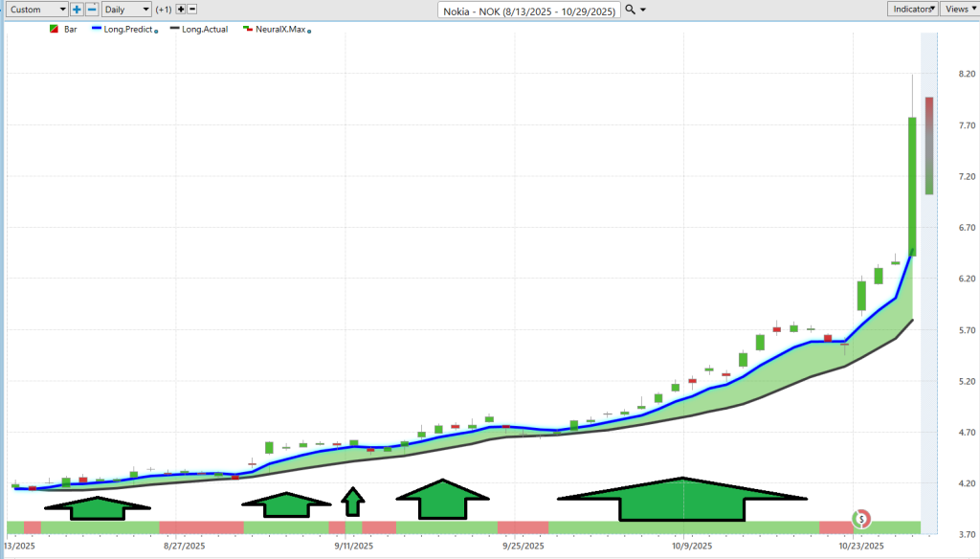Click the NeuralX.Max legend text
Image resolution: width=980 pixels, height=559 pixels.
point(280,29)
